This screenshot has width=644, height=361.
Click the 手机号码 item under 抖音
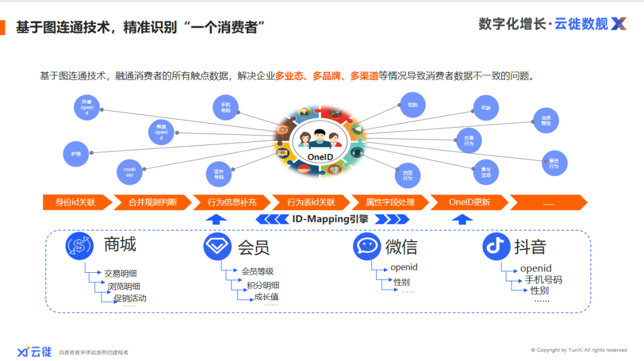click(x=543, y=280)
